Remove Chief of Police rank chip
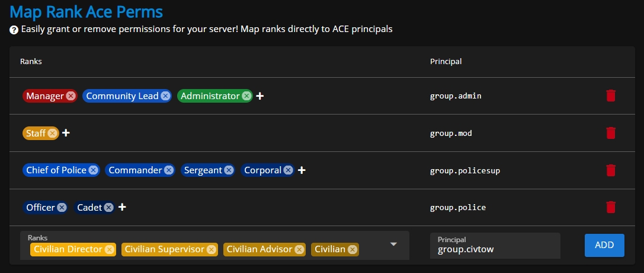The width and height of the screenshot is (644, 273). tap(93, 170)
